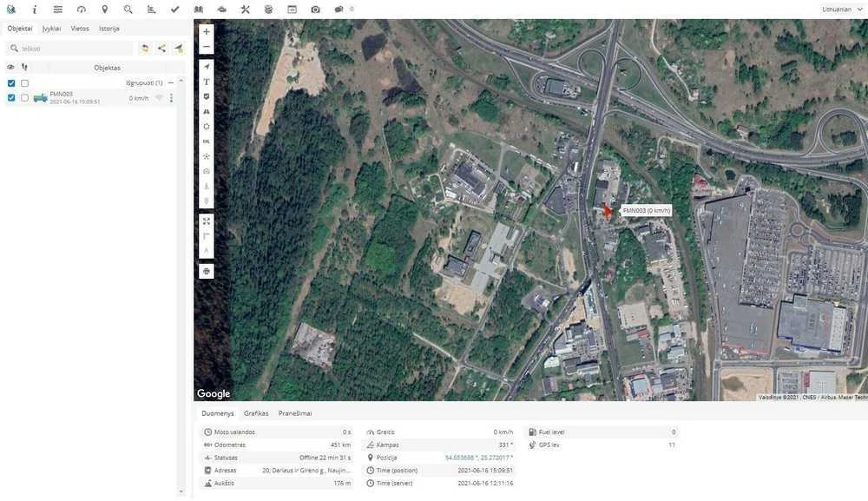
Task: Click the Odometras 451 km row
Action: coord(277,445)
